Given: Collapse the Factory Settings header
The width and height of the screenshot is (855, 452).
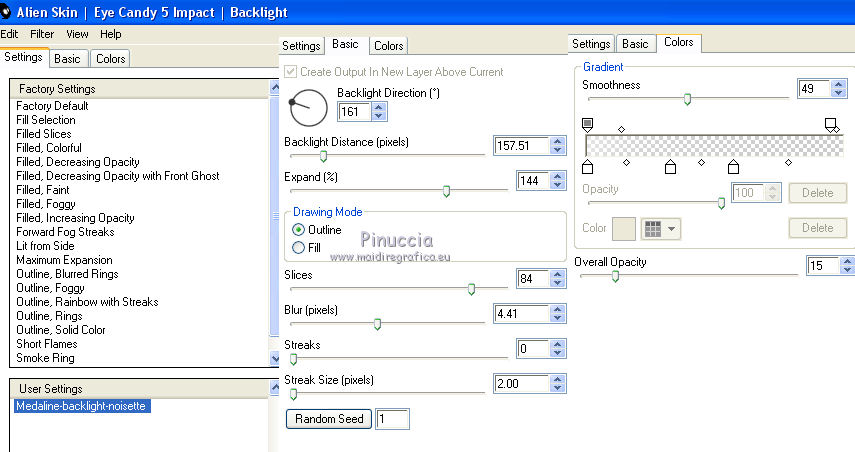Looking at the screenshot, I should pos(140,89).
